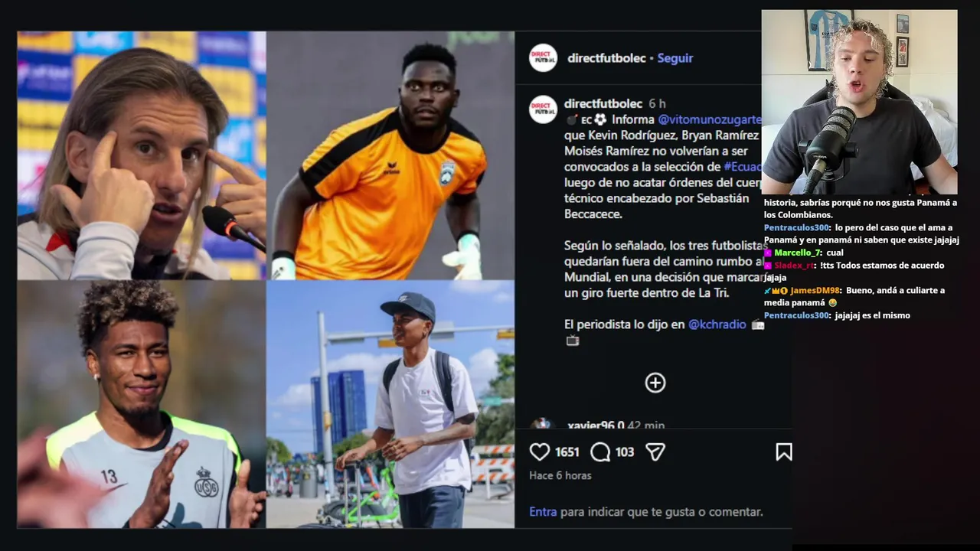Screen dimensions: 980x551
Task: Open directfutbolec username in the header
Action: point(606,58)
